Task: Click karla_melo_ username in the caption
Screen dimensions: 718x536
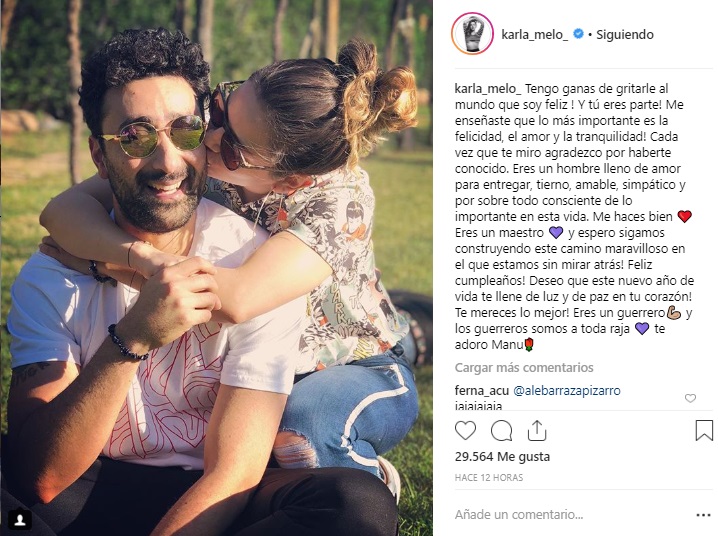Action: coord(488,88)
